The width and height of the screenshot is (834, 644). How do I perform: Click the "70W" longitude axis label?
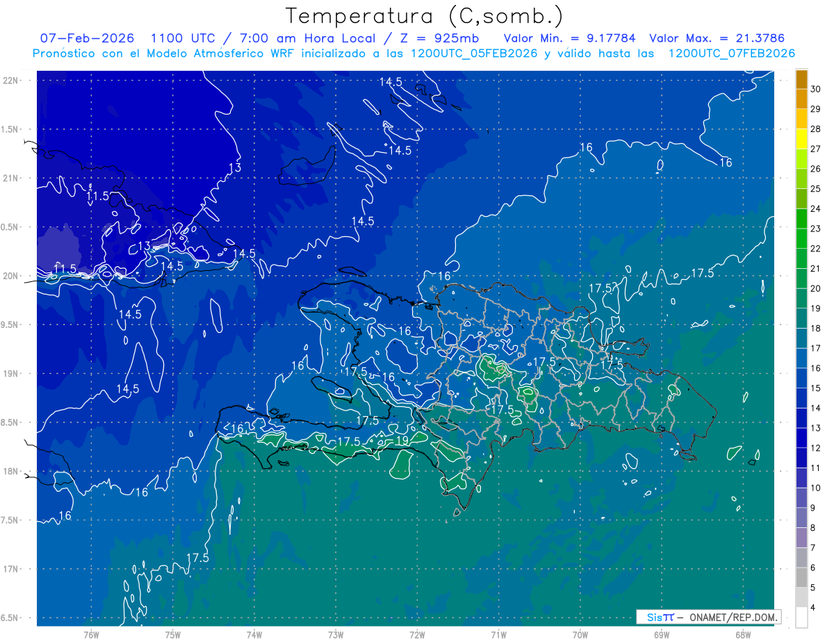tap(580, 635)
